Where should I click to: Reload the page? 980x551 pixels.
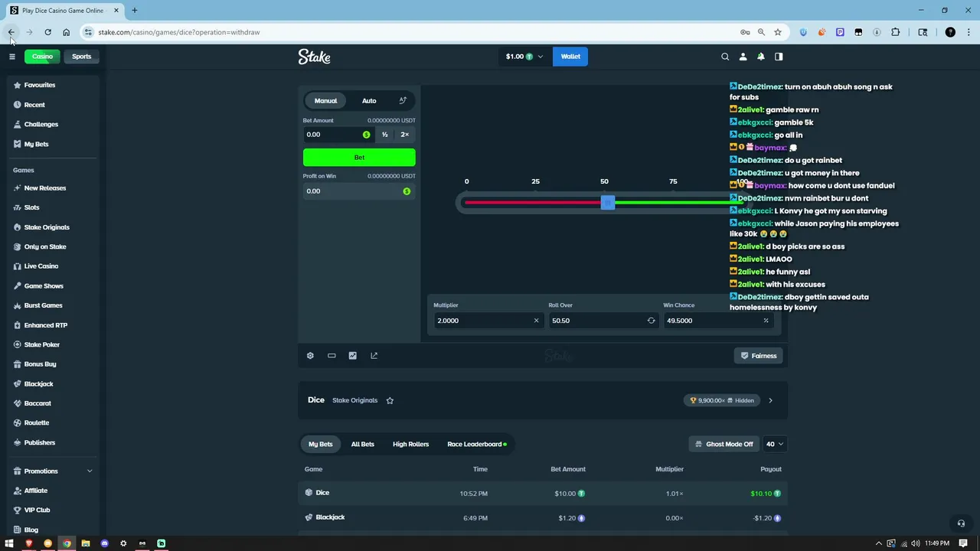47,32
